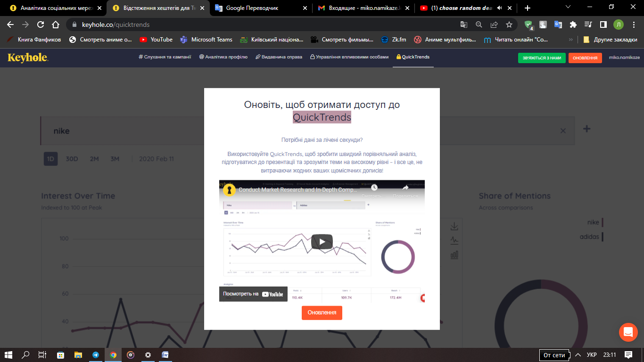Click the share page icon

tap(494, 25)
